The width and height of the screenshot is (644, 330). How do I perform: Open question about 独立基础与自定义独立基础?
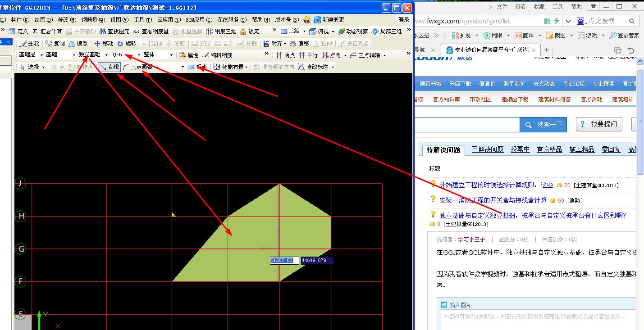pos(533,216)
